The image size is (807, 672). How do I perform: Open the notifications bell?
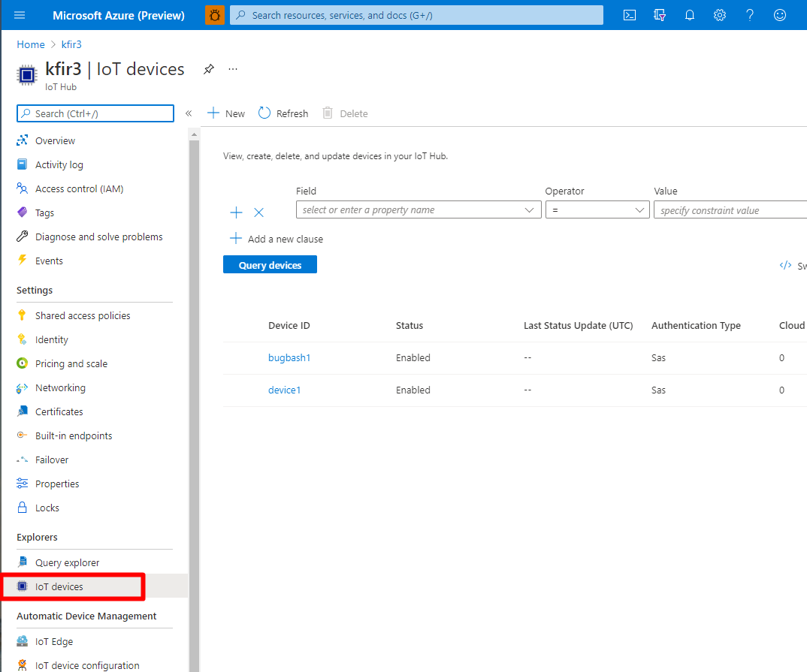click(x=690, y=15)
